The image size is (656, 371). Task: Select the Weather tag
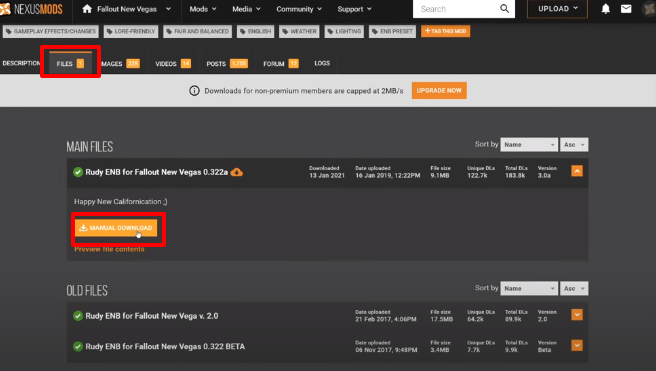point(299,31)
